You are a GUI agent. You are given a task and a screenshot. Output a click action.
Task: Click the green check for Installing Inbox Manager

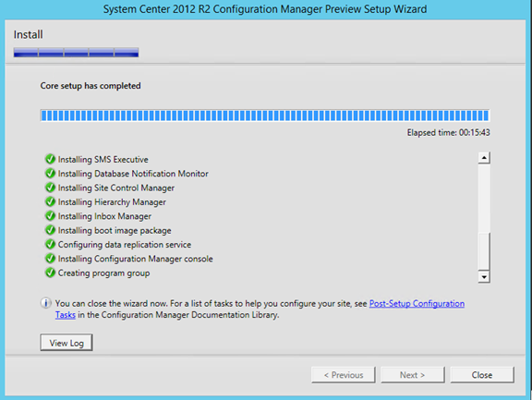pos(50,216)
